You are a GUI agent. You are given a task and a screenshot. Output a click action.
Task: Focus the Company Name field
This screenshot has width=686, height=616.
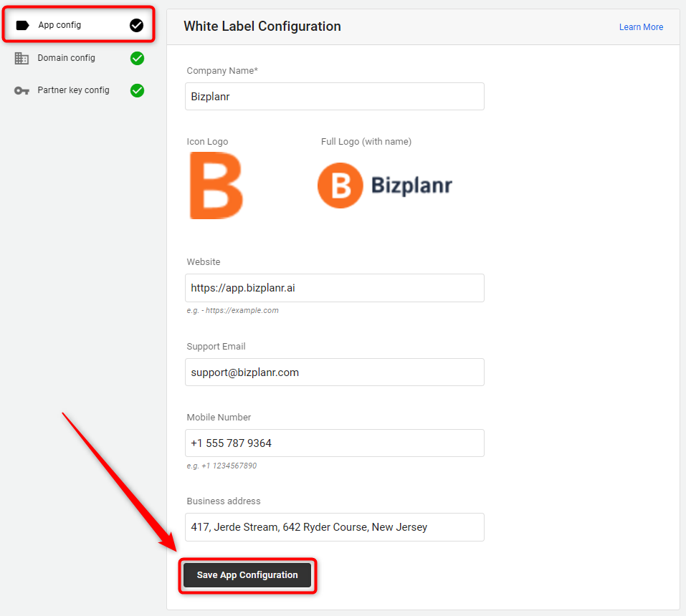[x=335, y=96]
